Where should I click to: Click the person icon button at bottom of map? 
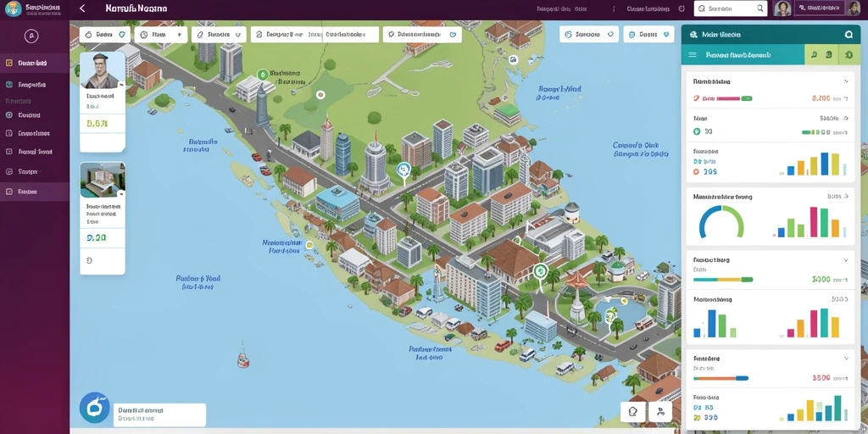click(x=659, y=412)
